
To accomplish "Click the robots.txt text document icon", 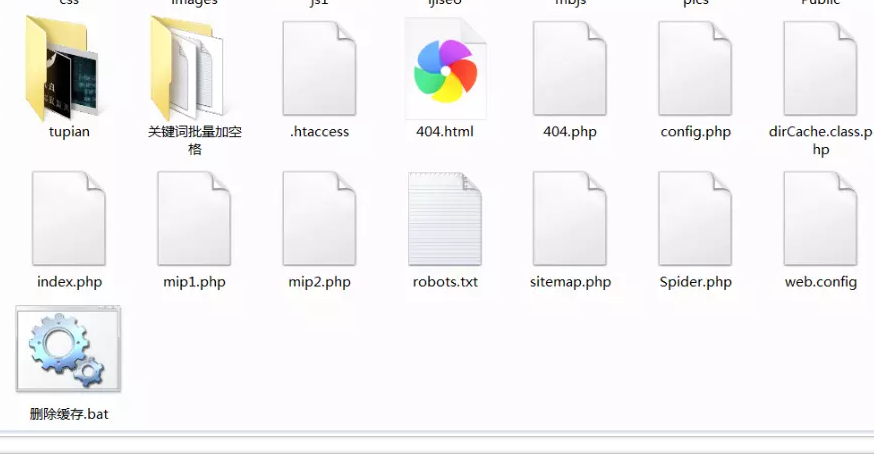I will (x=445, y=218).
